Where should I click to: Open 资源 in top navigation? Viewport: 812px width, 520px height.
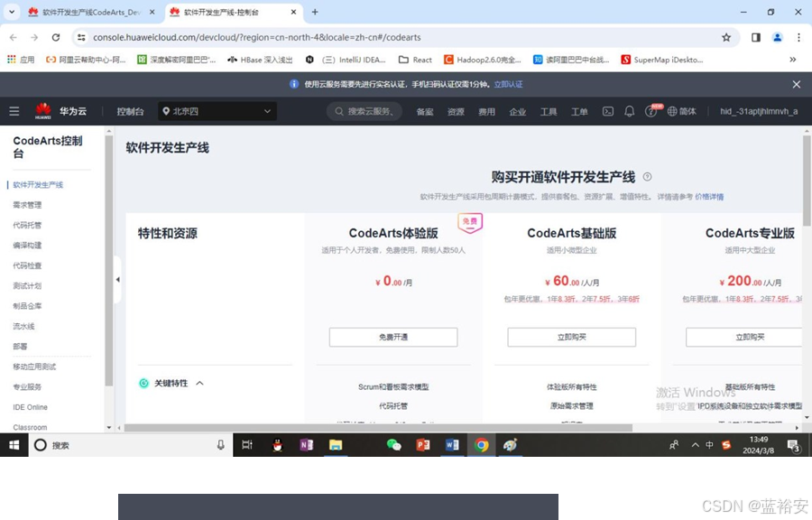[456, 111]
